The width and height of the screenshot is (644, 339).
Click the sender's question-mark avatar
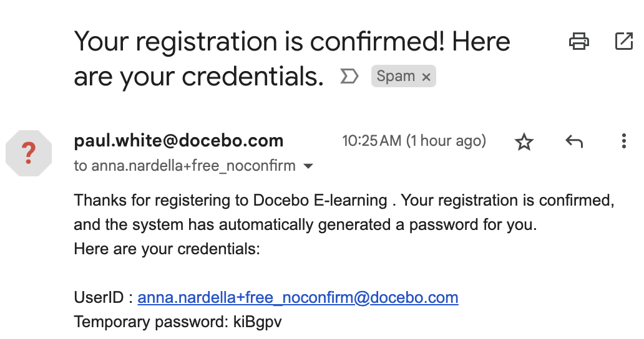coord(29,153)
